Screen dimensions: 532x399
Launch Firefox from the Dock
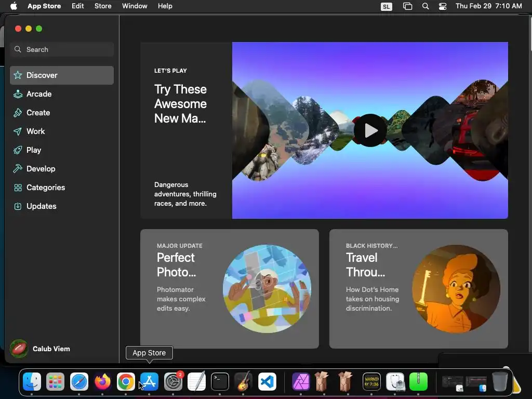coord(102,382)
